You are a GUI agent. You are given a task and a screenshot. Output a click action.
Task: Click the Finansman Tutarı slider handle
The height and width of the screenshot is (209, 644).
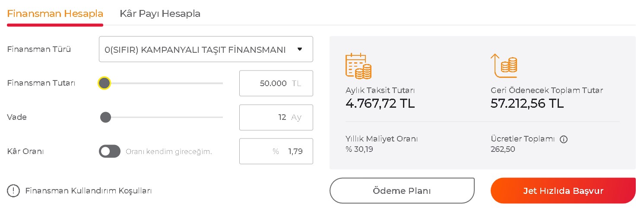tap(104, 83)
